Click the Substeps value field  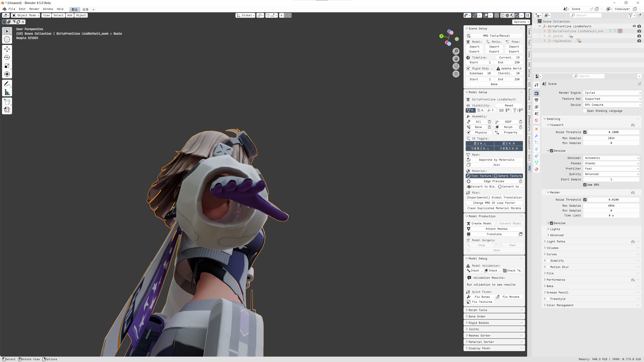480,73
